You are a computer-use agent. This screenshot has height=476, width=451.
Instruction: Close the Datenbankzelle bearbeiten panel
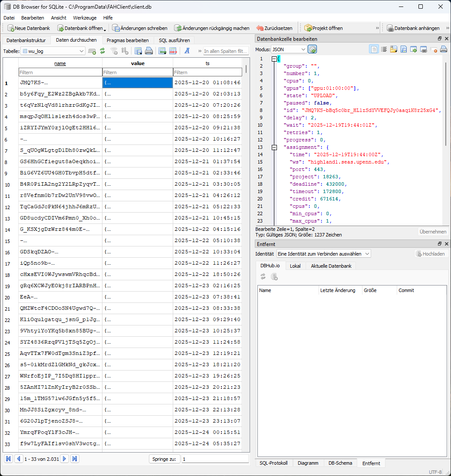tap(447, 39)
